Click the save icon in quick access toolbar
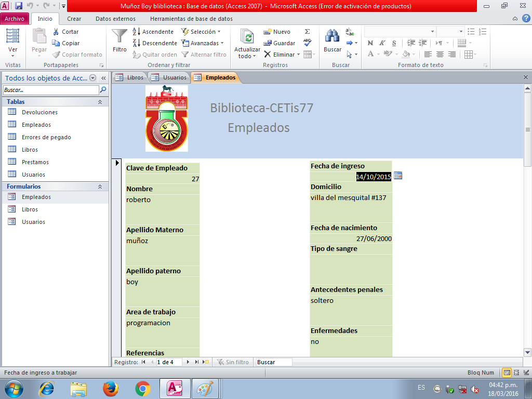Viewport: 532px width, 399px height. (x=19, y=6)
